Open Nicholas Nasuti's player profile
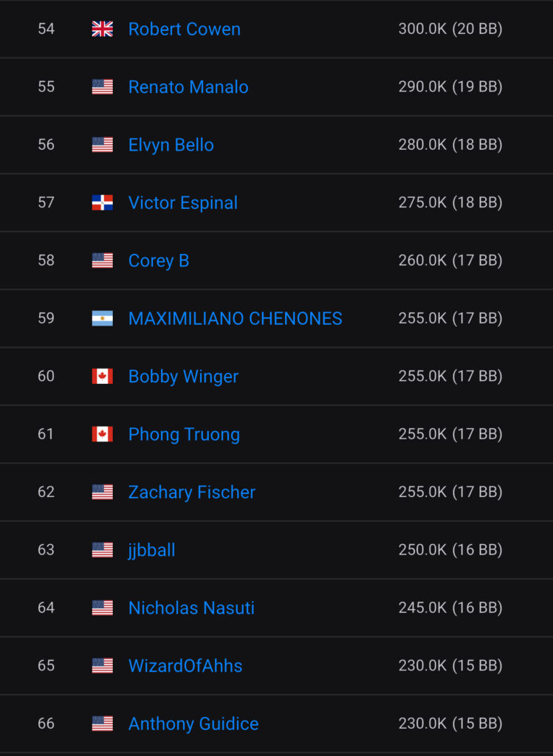Viewport: 553px width, 756px height. [191, 608]
